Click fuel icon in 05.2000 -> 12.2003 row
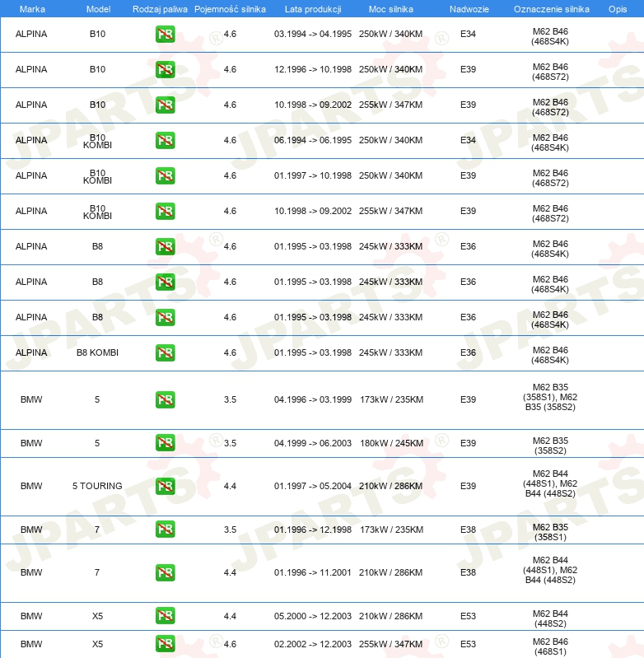Image resolution: width=644 pixels, height=658 pixels. point(165,616)
